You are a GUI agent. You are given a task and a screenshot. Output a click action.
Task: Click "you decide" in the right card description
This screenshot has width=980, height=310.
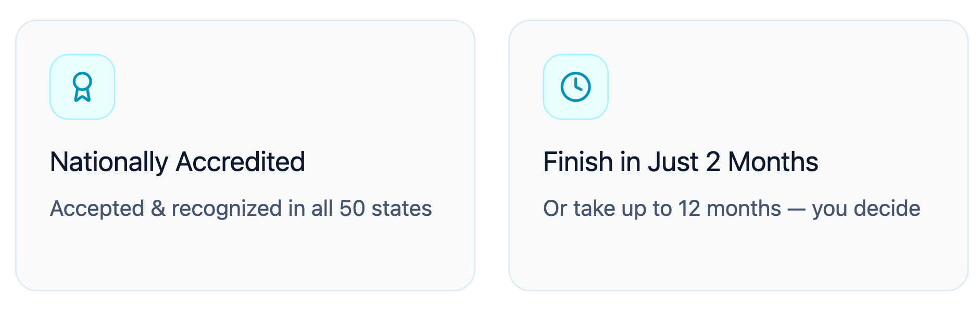tap(866, 209)
